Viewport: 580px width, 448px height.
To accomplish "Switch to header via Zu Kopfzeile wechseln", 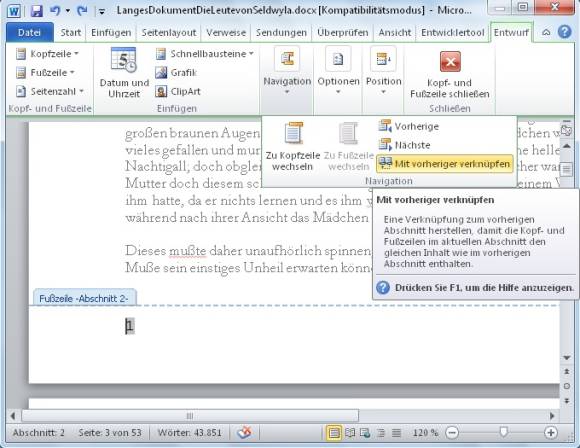I will pyautogui.click(x=293, y=147).
